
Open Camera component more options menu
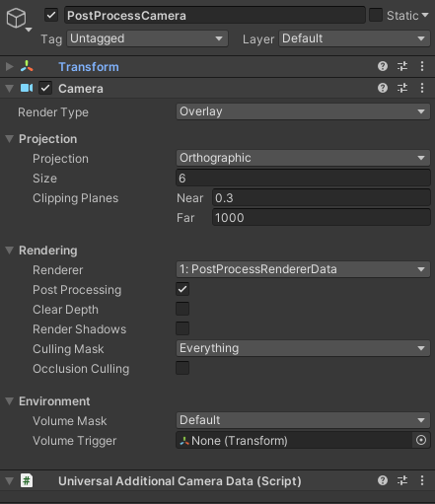coord(422,88)
